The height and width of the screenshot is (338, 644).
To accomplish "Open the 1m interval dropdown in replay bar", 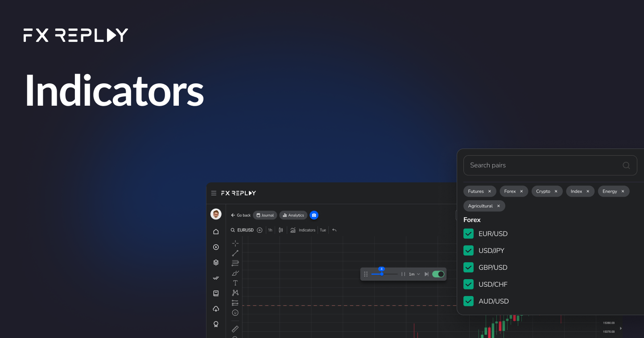I will point(413,274).
